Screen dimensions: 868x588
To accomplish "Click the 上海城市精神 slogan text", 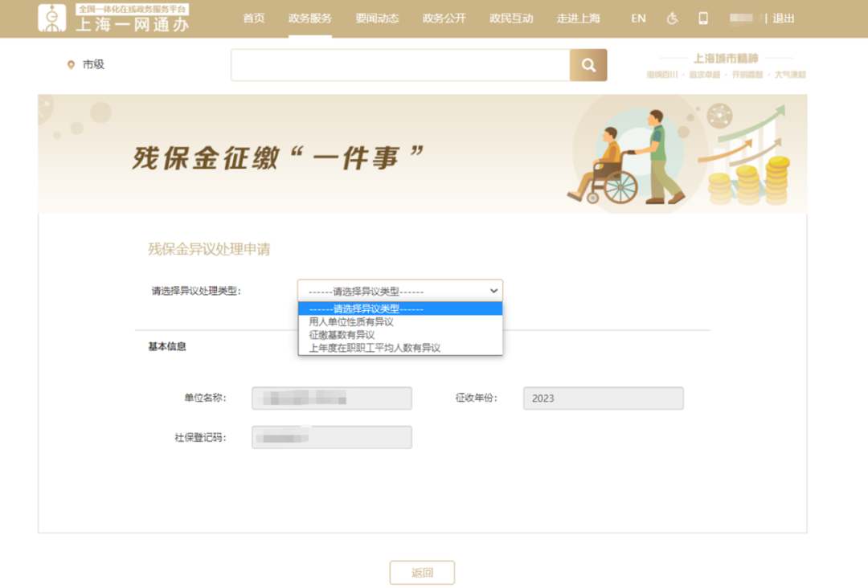I will pyautogui.click(x=726, y=58).
